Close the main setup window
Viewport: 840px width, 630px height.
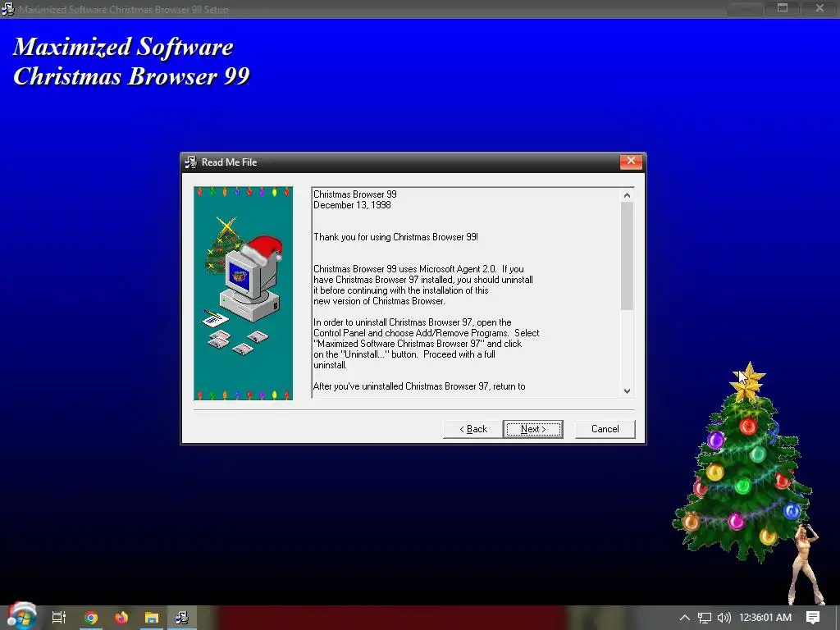[x=819, y=8]
